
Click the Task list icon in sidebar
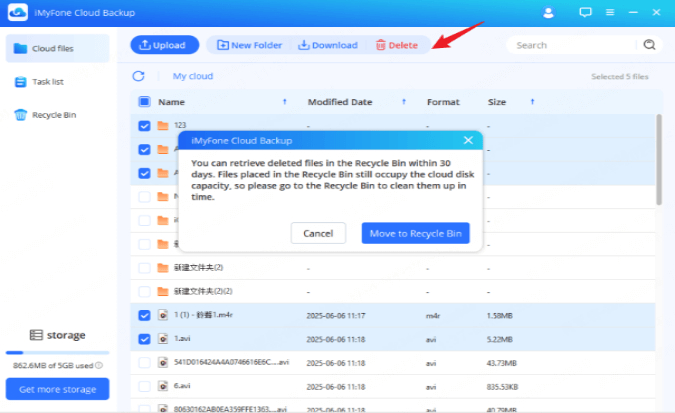click(x=20, y=82)
